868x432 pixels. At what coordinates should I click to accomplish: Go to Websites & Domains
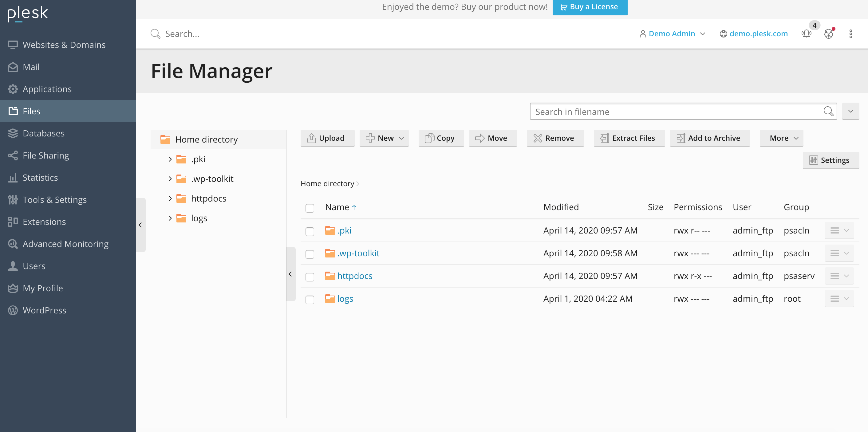tap(68, 45)
